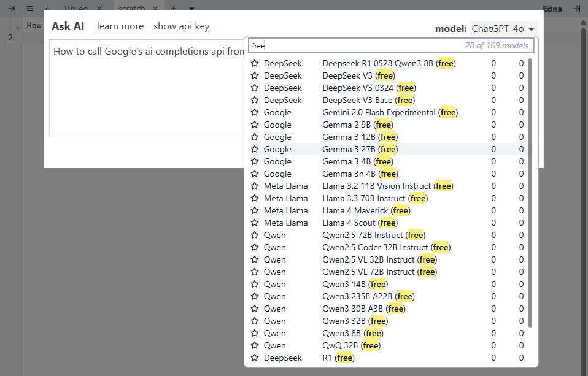Select the R1 (free) model name

click(338, 358)
